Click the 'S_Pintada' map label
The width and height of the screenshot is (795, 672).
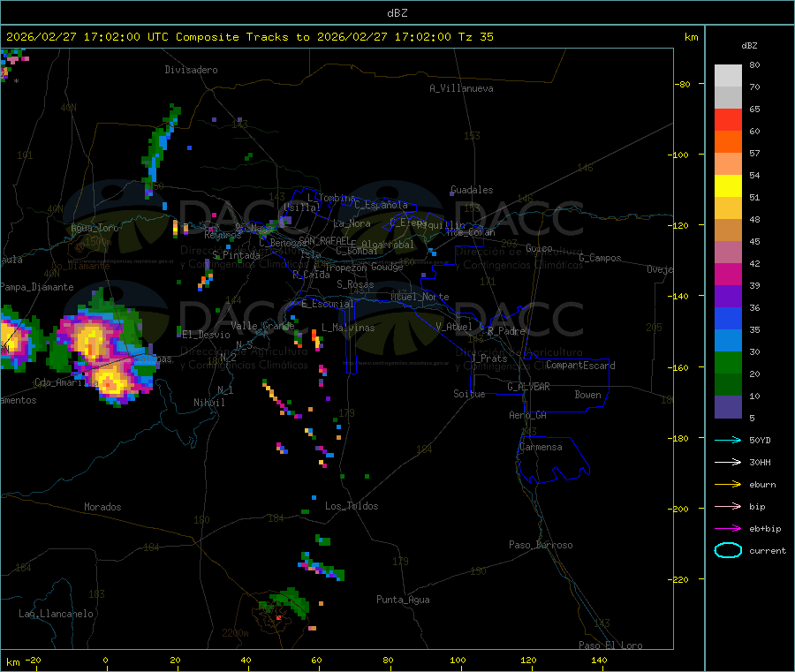(x=236, y=255)
